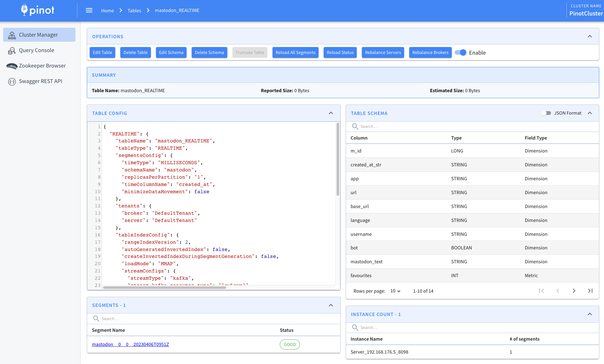This screenshot has width=604, height=364.
Task: Click the Pinot logo
Action: coord(38,10)
